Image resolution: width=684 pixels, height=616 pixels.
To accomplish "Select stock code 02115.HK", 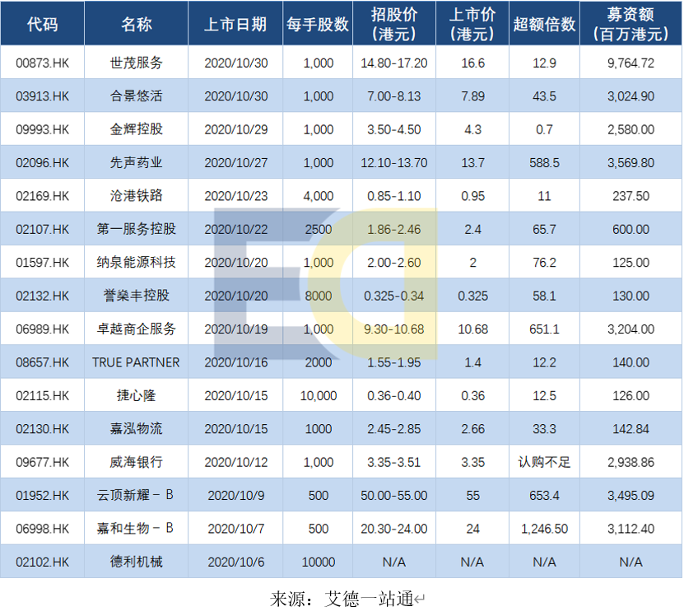I will click(42, 395).
